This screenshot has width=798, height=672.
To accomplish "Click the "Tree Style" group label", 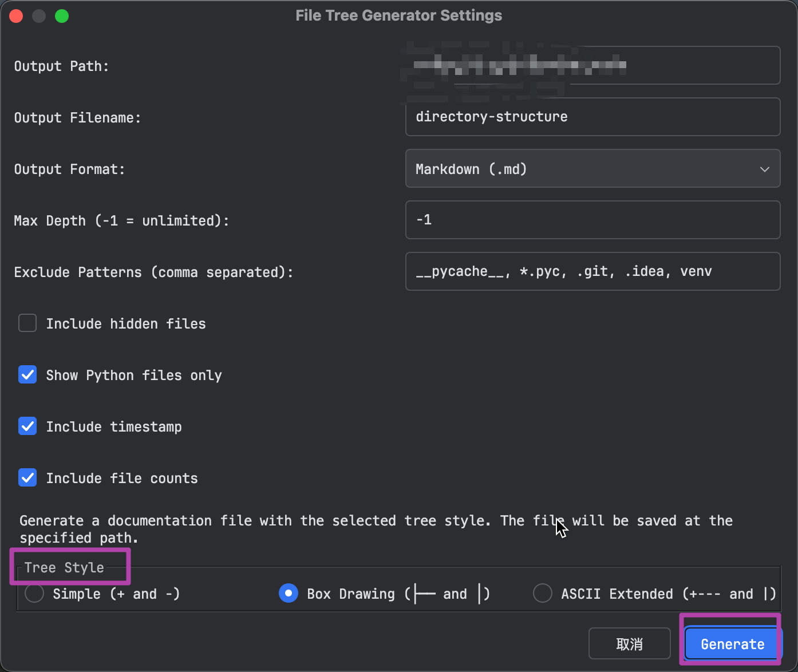I will (x=64, y=567).
